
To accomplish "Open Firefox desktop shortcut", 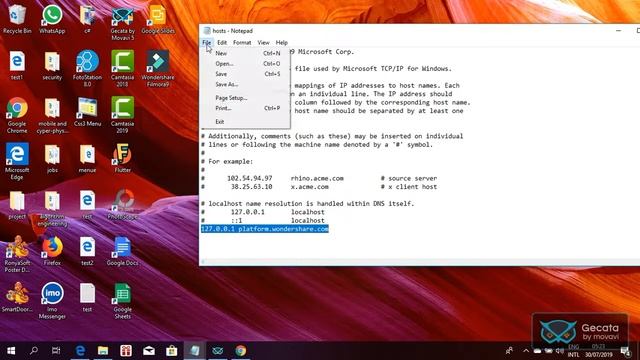I will coord(52,251).
